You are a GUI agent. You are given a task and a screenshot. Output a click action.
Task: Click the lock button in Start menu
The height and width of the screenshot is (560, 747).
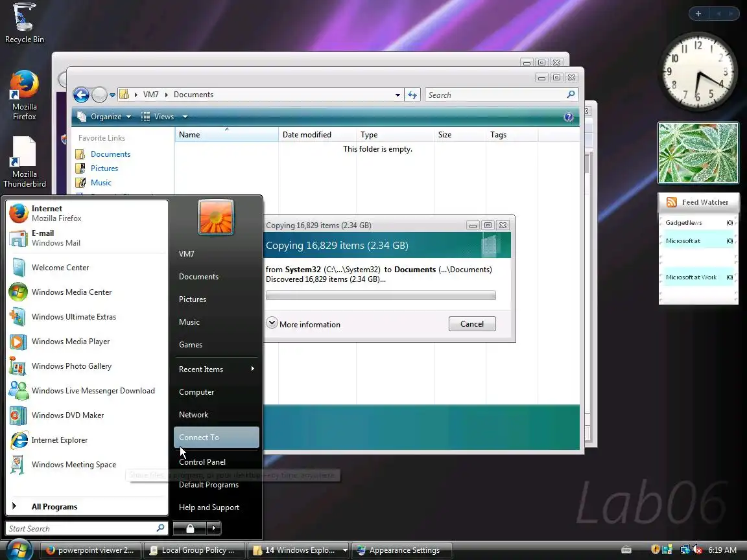pos(189,528)
